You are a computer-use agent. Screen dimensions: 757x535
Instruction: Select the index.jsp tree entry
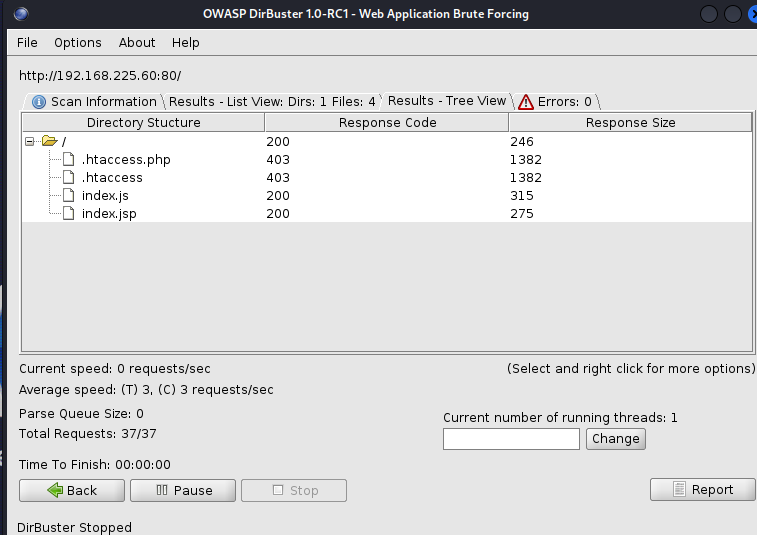[x=109, y=213]
